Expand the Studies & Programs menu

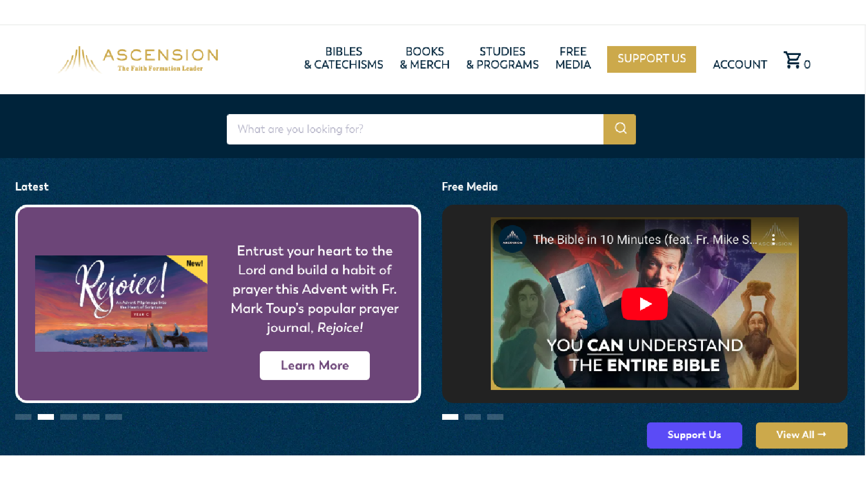(502, 58)
